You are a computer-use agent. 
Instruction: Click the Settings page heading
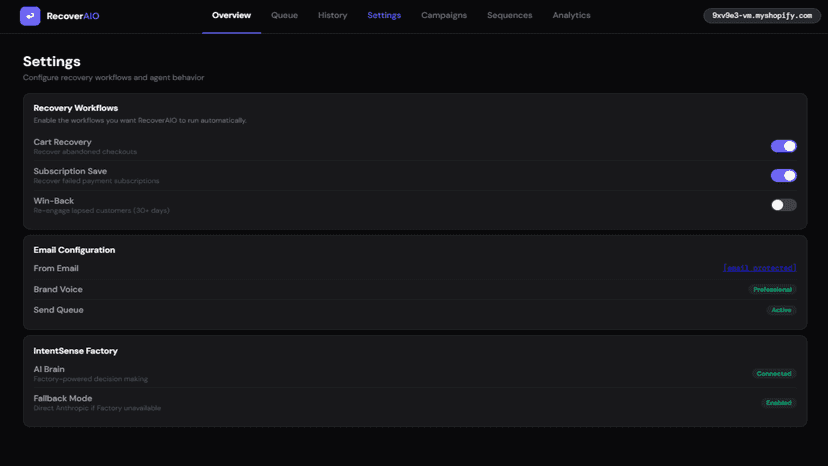(x=52, y=61)
